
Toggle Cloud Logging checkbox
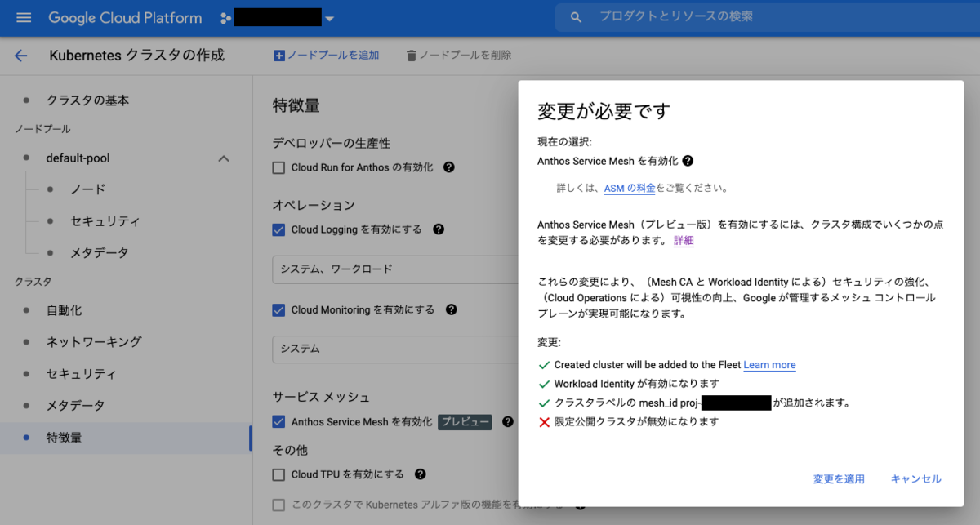tap(278, 230)
